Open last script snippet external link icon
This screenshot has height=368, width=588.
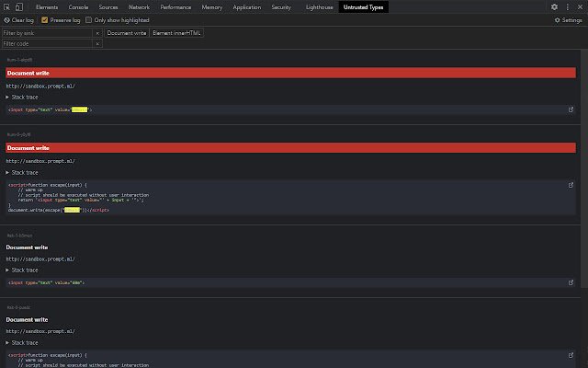[571, 355]
